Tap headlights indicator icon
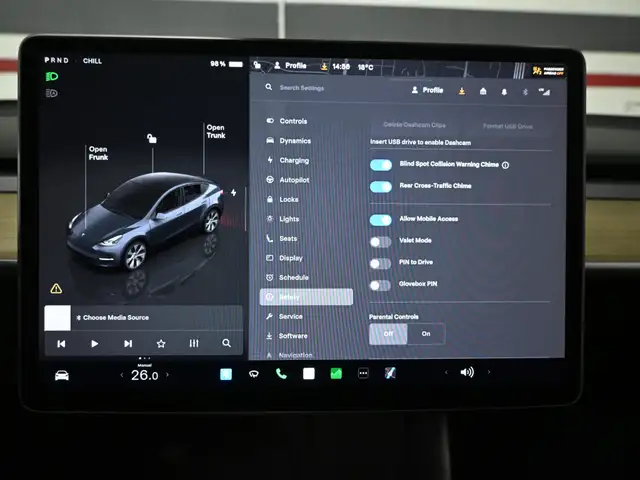This screenshot has width=640, height=480. [x=52, y=76]
